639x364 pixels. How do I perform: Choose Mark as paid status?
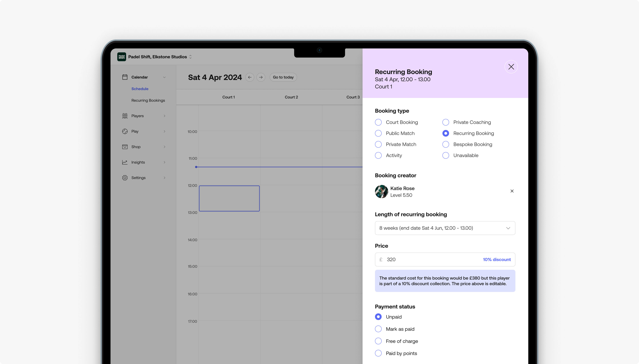tap(378, 329)
